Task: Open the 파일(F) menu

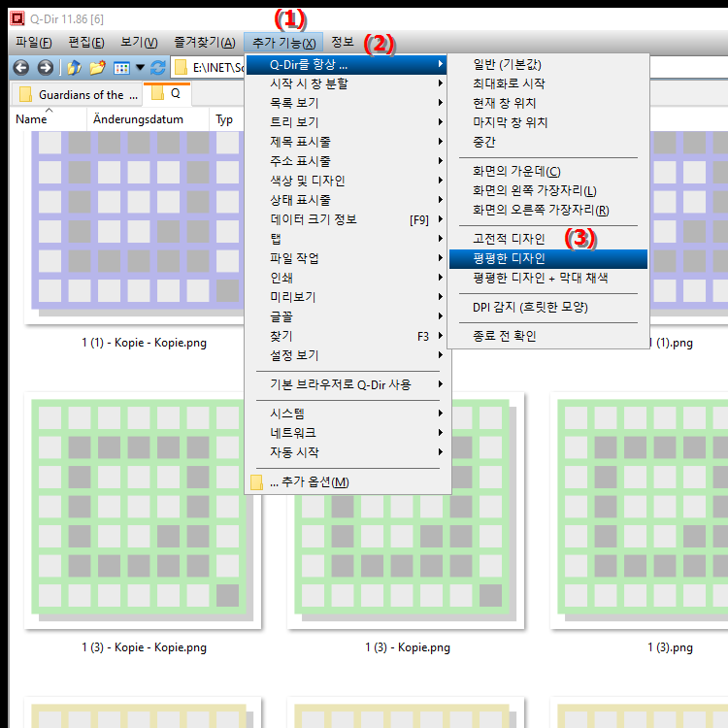Action: point(33,43)
